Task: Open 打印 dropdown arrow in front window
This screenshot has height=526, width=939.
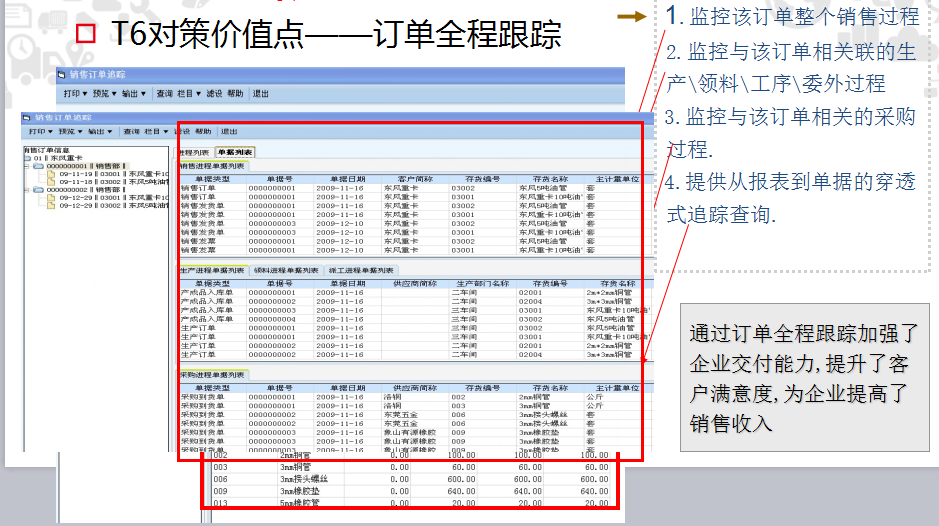Action: 50,132
